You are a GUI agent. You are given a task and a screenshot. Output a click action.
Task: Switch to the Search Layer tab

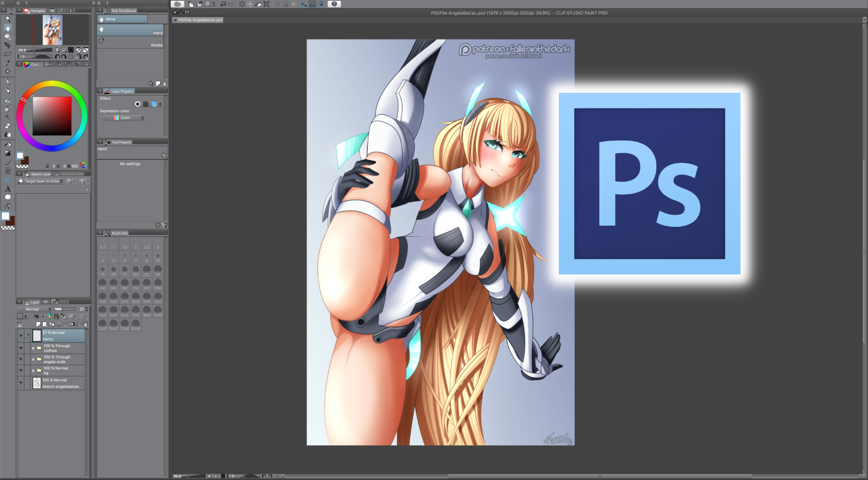click(x=37, y=174)
